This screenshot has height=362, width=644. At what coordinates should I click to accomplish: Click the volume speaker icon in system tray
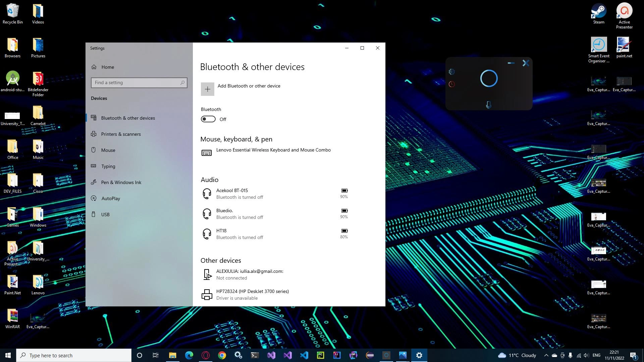[586, 355]
